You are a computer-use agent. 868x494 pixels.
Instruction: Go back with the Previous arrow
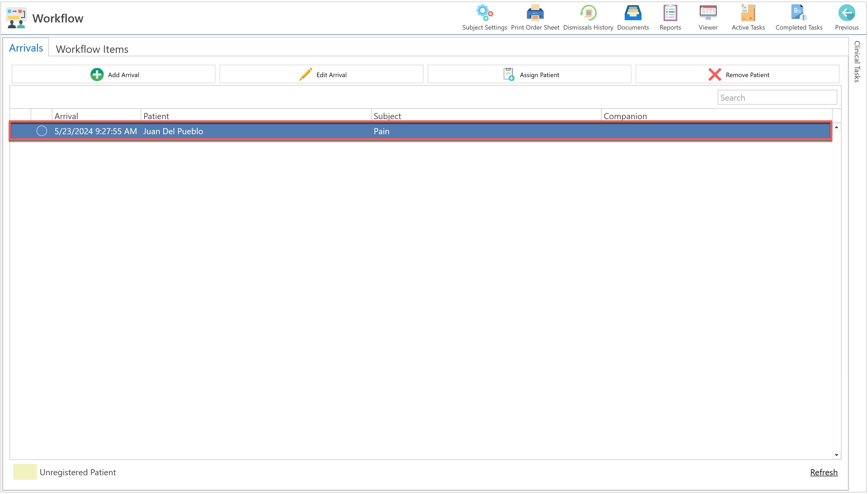tap(846, 13)
